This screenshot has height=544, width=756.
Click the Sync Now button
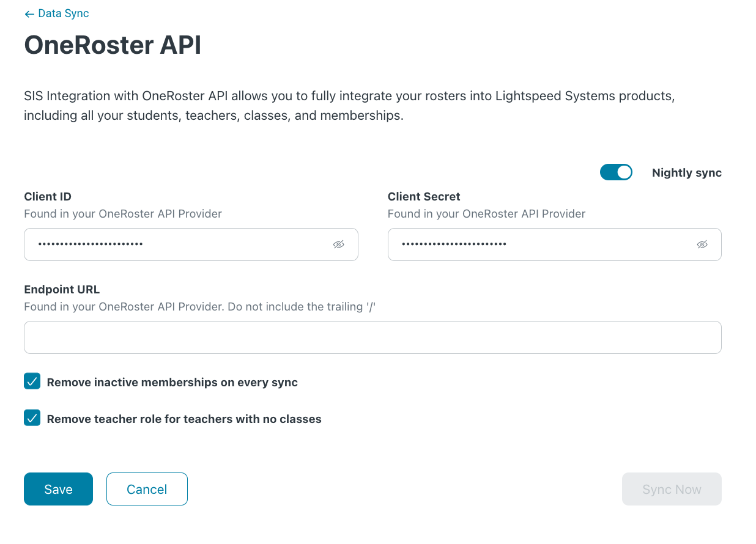coord(672,489)
